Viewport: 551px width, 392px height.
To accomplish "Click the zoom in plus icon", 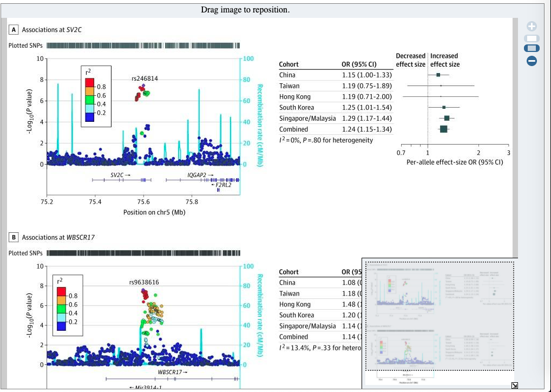I will [532, 27].
